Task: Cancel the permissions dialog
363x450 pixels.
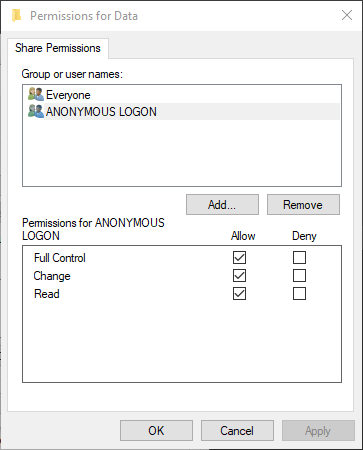Action: pos(237,431)
